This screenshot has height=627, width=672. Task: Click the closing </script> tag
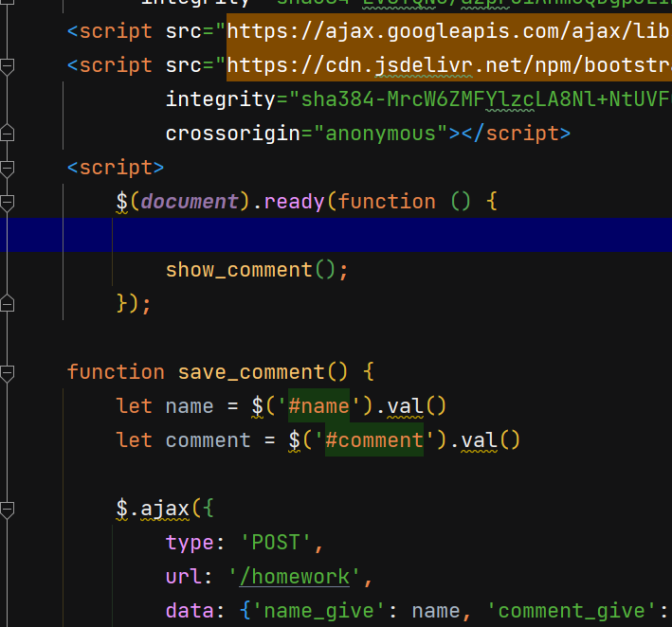click(x=516, y=134)
